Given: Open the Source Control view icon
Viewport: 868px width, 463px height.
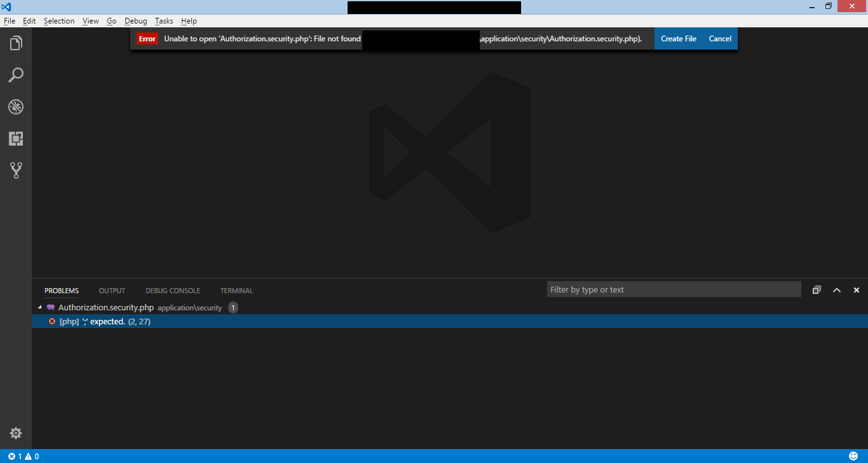Looking at the screenshot, I should pos(16,170).
